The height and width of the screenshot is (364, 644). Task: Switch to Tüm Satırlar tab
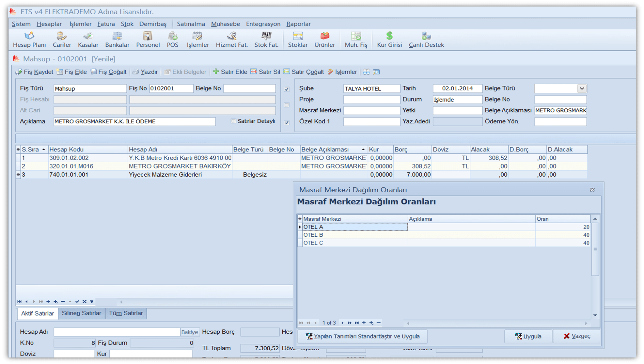[x=126, y=313]
